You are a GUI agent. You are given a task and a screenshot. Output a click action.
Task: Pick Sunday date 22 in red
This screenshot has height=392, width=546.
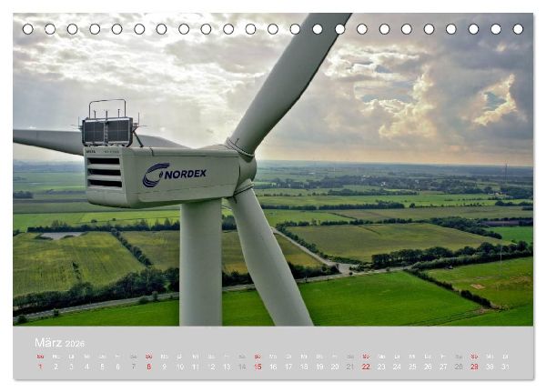pyautogui.click(x=366, y=367)
